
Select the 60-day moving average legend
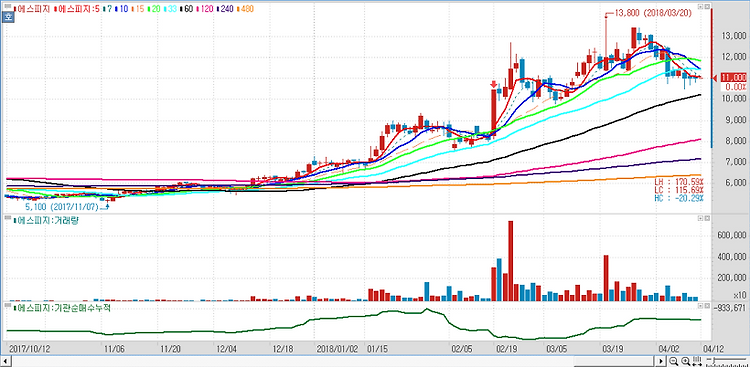tap(187, 9)
